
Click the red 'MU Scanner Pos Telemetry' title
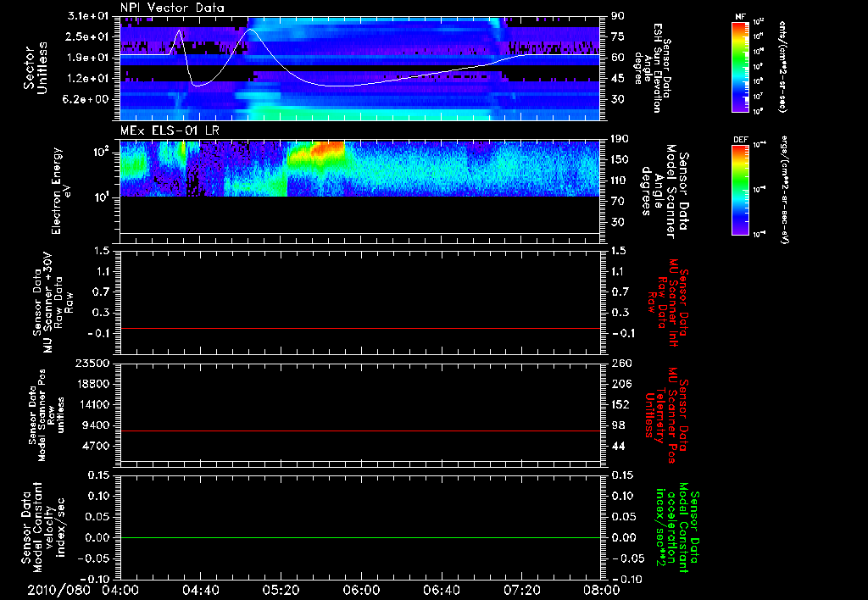click(x=667, y=415)
